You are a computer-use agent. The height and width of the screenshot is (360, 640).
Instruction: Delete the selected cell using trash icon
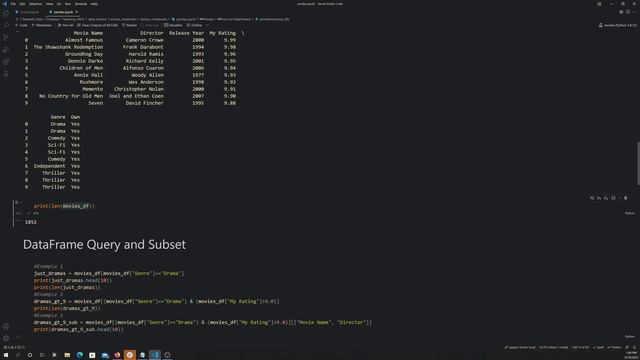pos(626,198)
